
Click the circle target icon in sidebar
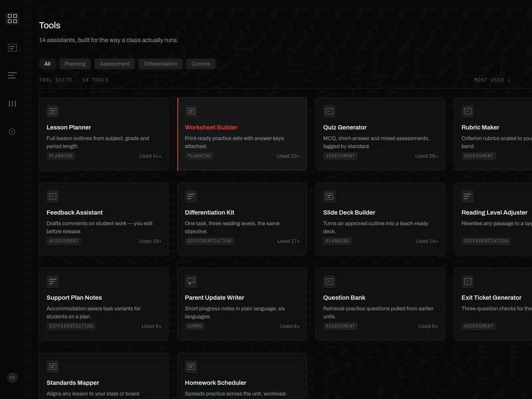(12, 132)
